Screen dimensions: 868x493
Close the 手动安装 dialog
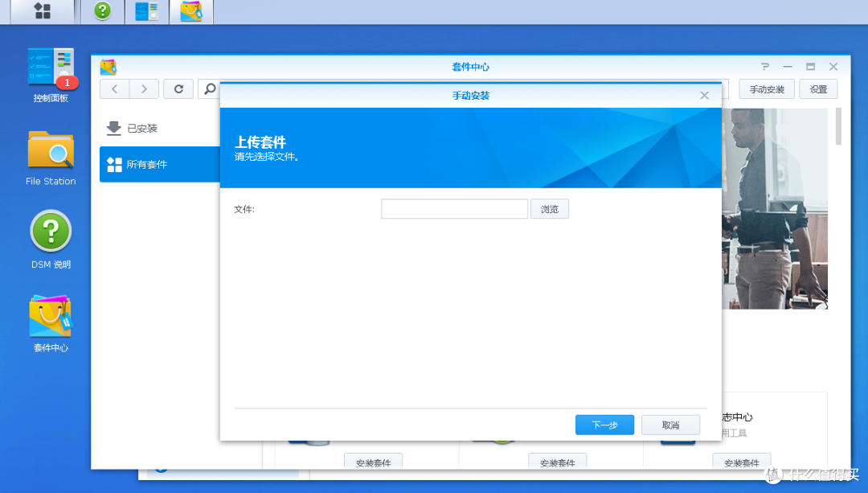coord(704,95)
